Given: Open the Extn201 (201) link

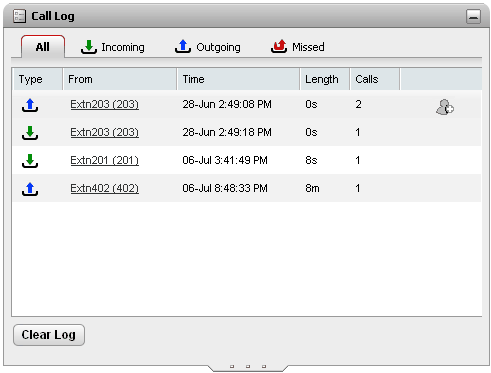Looking at the screenshot, I should point(104,160).
